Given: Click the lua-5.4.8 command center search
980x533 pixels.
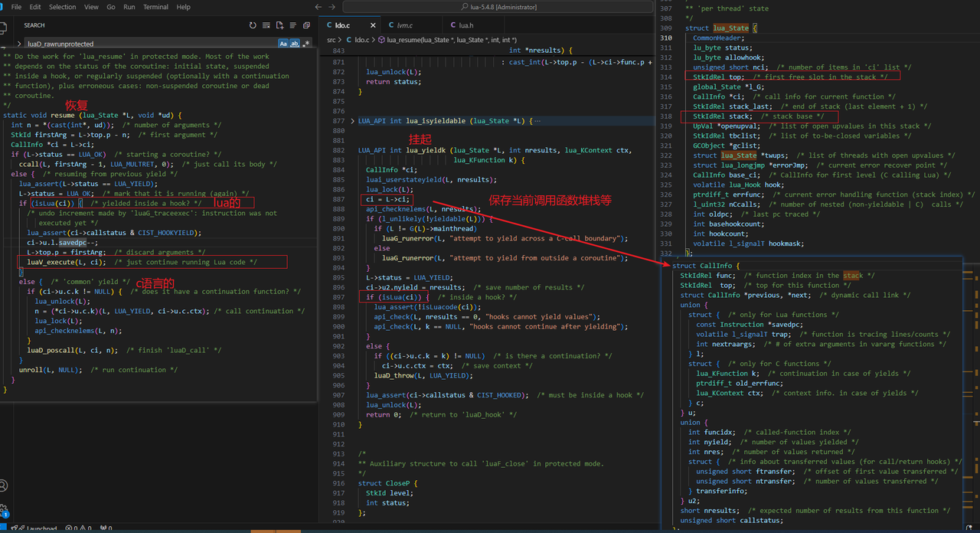Looking at the screenshot, I should [498, 7].
